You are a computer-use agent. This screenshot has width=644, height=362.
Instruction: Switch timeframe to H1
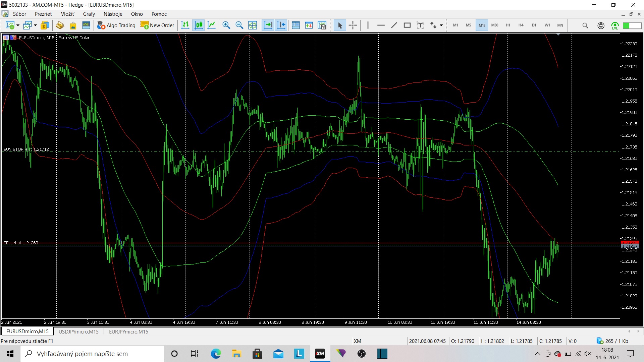click(x=508, y=25)
